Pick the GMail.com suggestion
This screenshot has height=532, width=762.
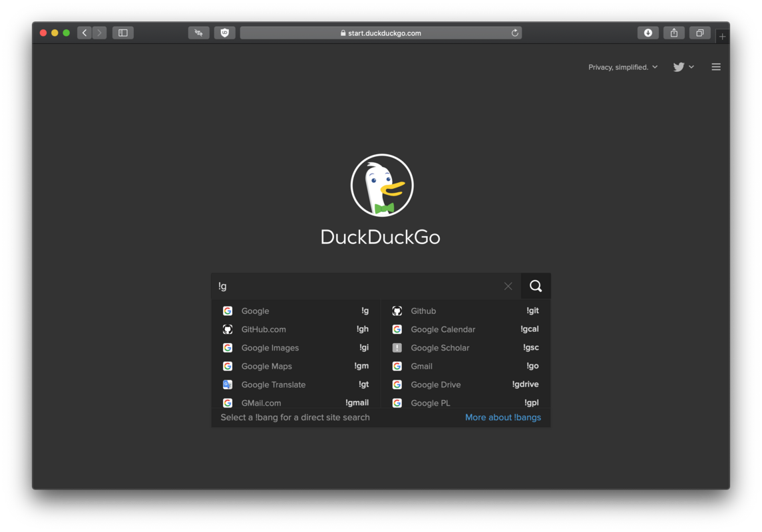pyautogui.click(x=296, y=402)
